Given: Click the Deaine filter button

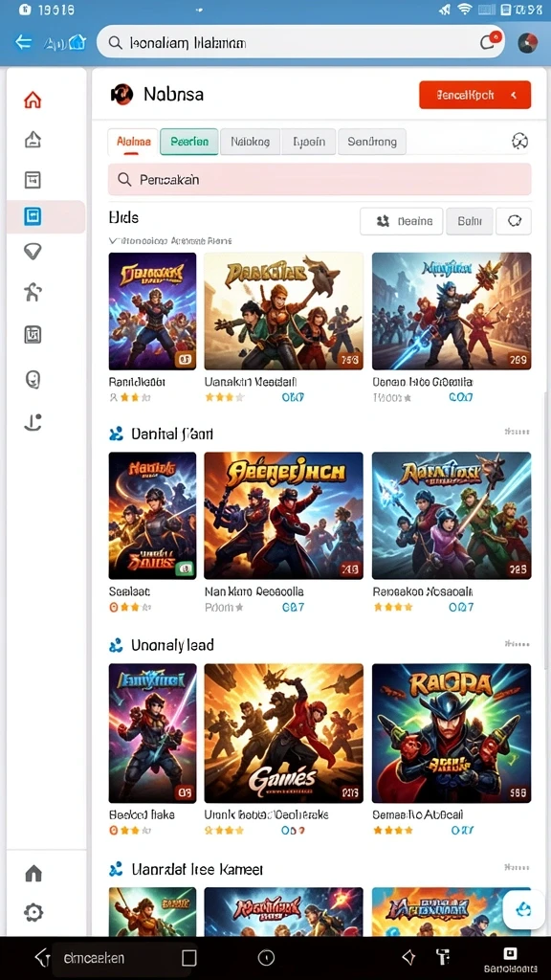Looking at the screenshot, I should point(402,221).
